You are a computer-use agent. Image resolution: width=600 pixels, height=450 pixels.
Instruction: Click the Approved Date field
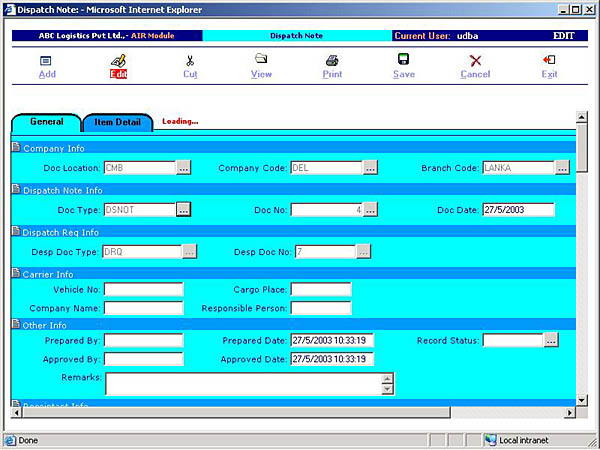[x=332, y=359]
